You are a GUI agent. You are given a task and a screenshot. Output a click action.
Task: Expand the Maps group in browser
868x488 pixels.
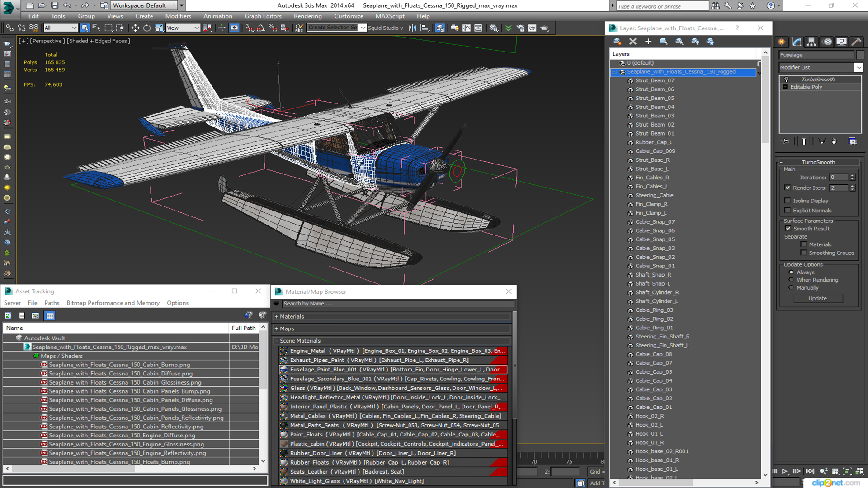pos(276,329)
